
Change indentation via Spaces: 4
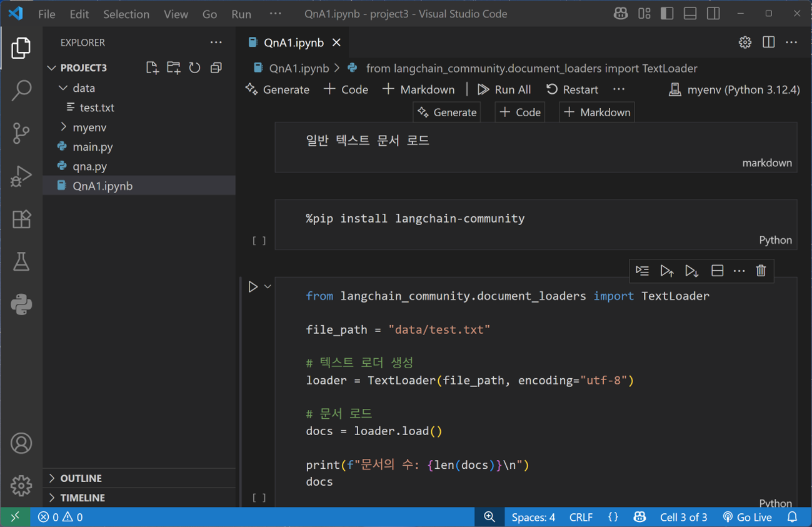click(x=533, y=517)
